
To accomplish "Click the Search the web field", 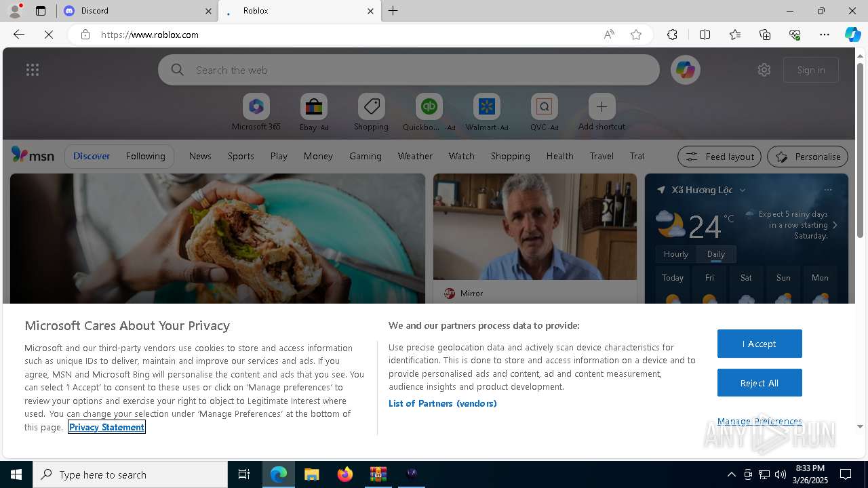I will [x=409, y=70].
